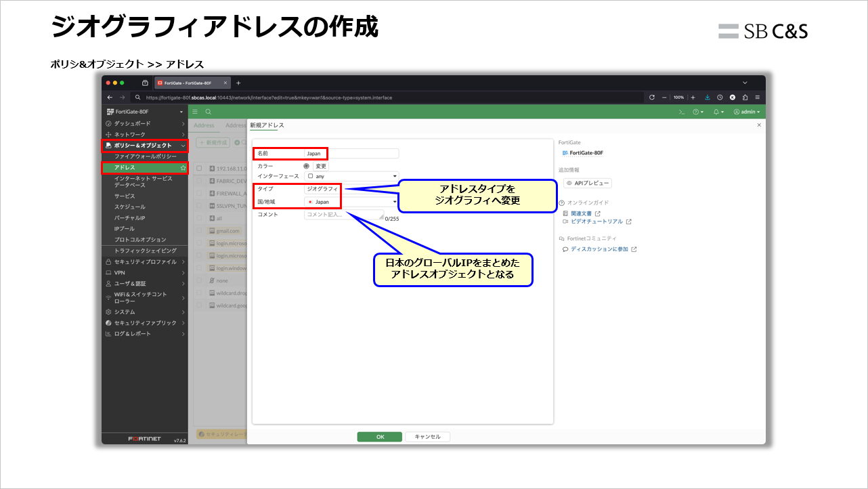Screen dimensions: 868x489
Task: Expand ログ＆レポート sidebar menu
Action: [144, 333]
